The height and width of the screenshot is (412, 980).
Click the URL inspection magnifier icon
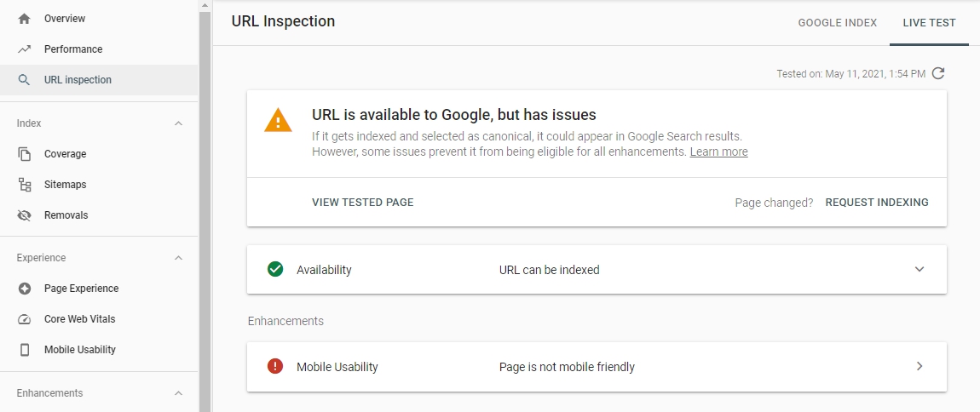coord(25,80)
